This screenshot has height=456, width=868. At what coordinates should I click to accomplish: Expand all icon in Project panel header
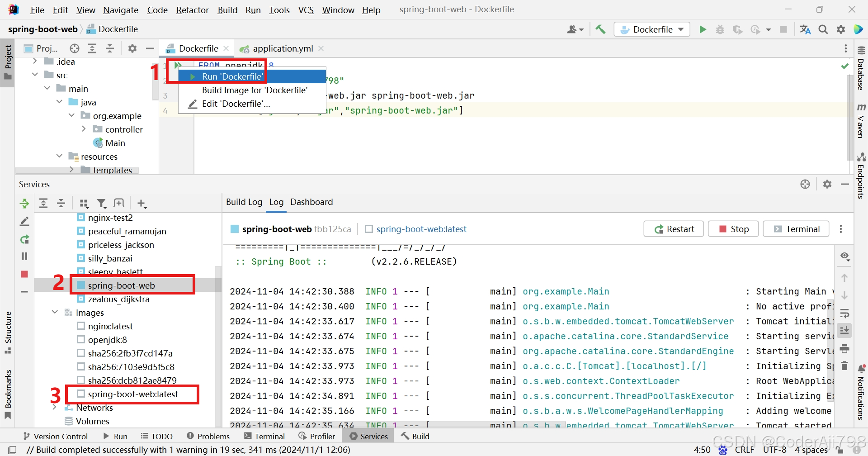coord(92,48)
